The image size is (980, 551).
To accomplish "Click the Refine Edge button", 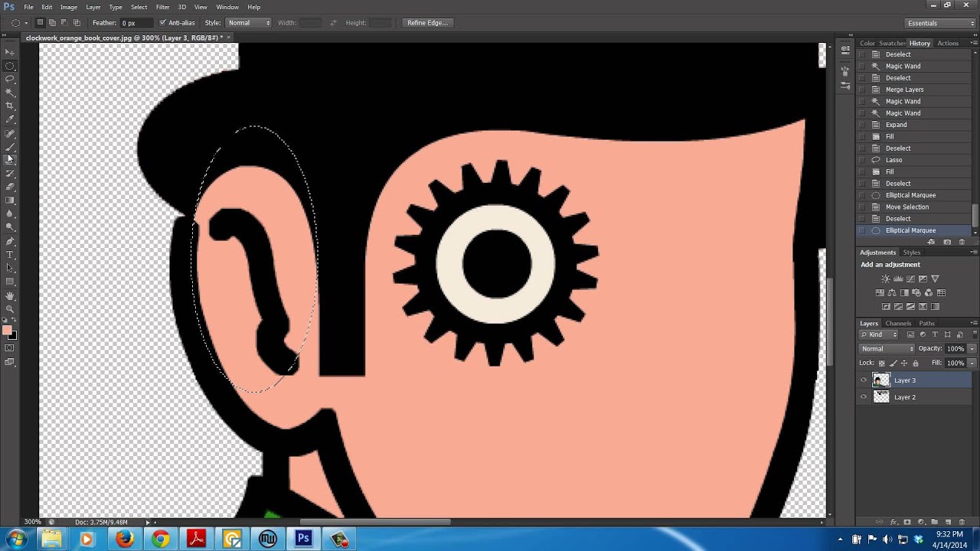I will pyautogui.click(x=427, y=23).
